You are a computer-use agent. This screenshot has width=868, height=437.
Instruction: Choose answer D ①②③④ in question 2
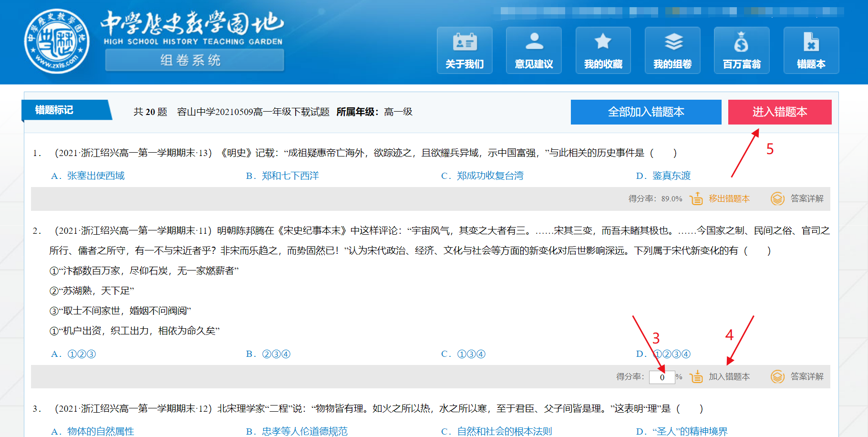tap(663, 354)
